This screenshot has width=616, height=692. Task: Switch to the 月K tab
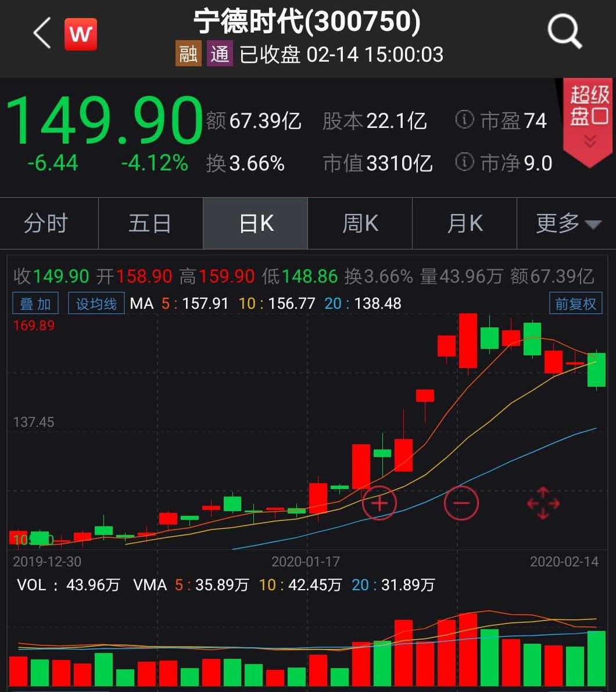tap(465, 223)
